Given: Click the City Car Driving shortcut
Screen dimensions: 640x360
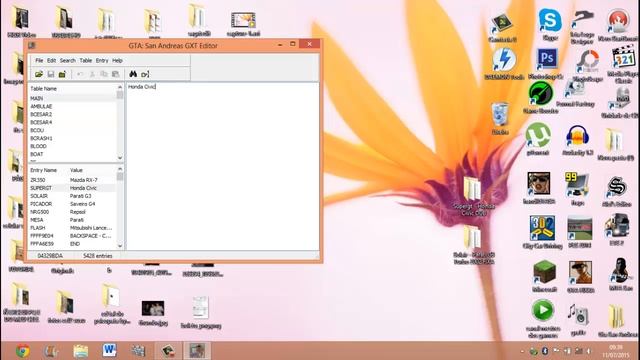Looking at the screenshot, I should (542, 232).
